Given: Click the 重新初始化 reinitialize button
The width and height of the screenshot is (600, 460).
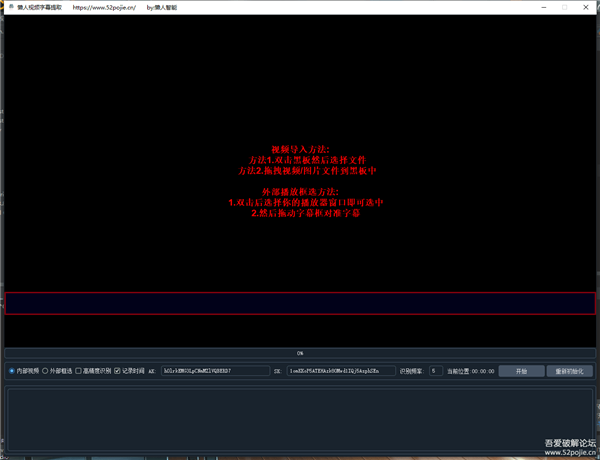Looking at the screenshot, I should tap(569, 371).
